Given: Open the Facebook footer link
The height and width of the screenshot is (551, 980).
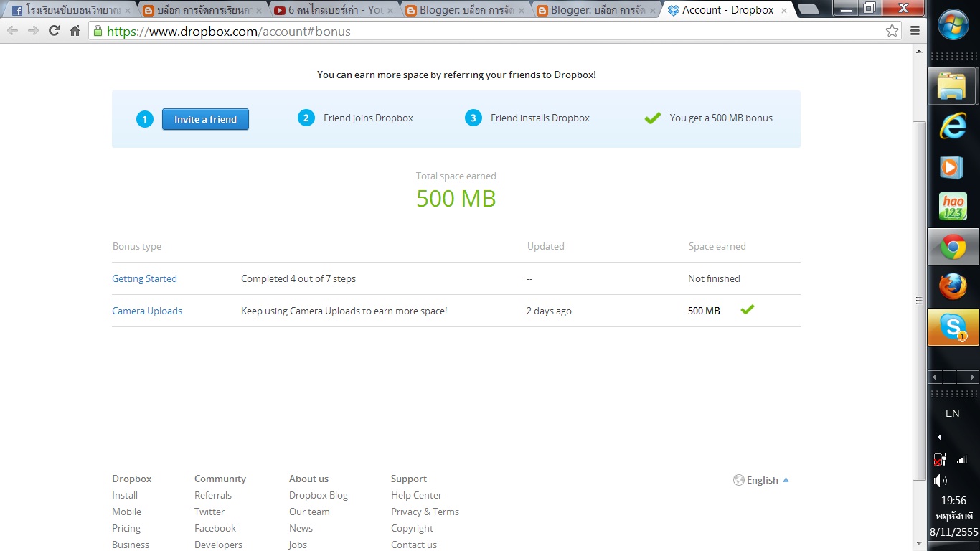Looking at the screenshot, I should click(215, 528).
